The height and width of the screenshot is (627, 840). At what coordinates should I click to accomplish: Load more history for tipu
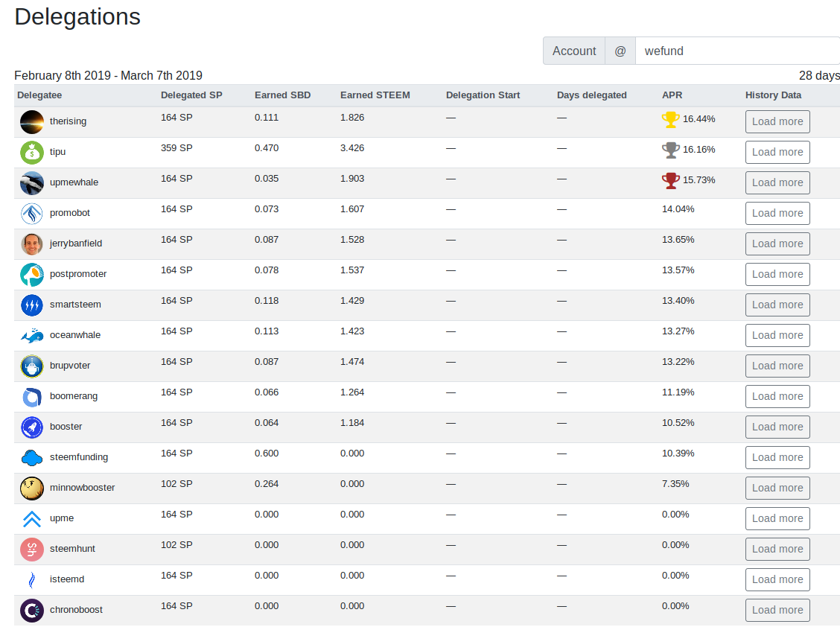[x=777, y=152]
